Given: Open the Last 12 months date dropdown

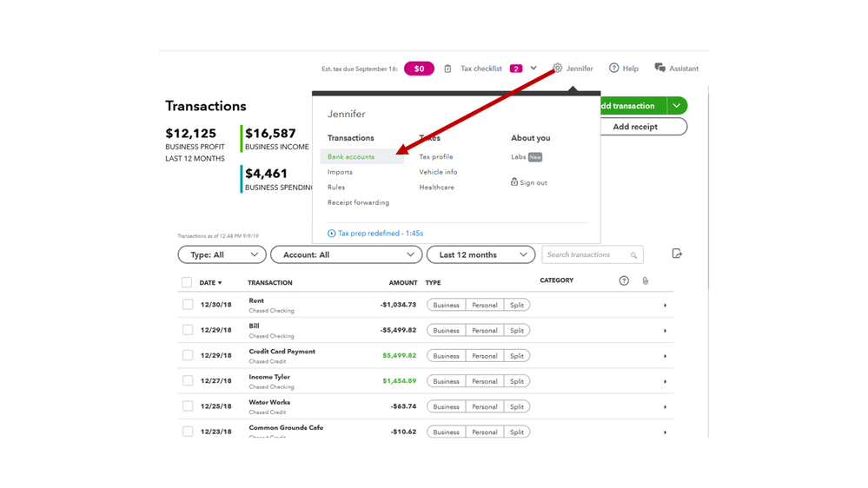Looking at the screenshot, I should click(x=481, y=255).
